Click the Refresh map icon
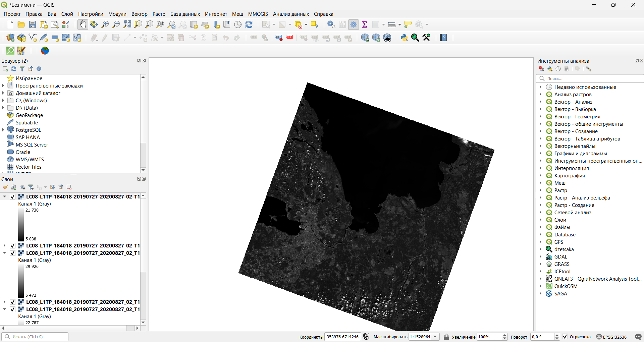 249,24
